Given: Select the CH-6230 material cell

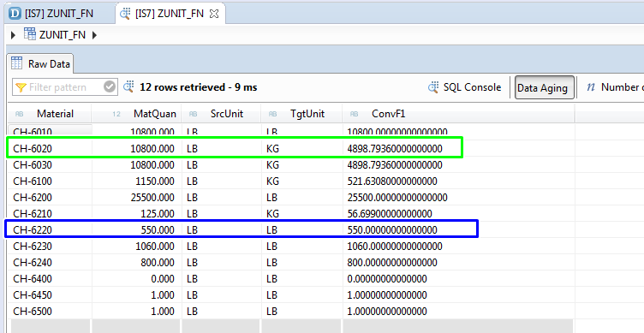Looking at the screenshot, I should (50, 247).
